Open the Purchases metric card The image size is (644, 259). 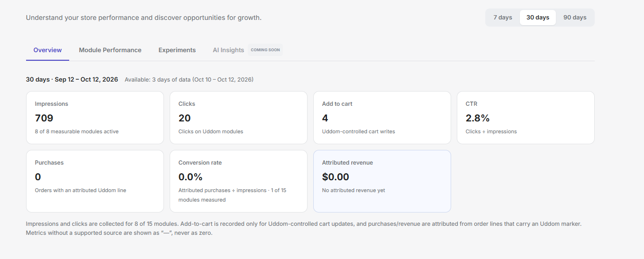pyautogui.click(x=95, y=181)
